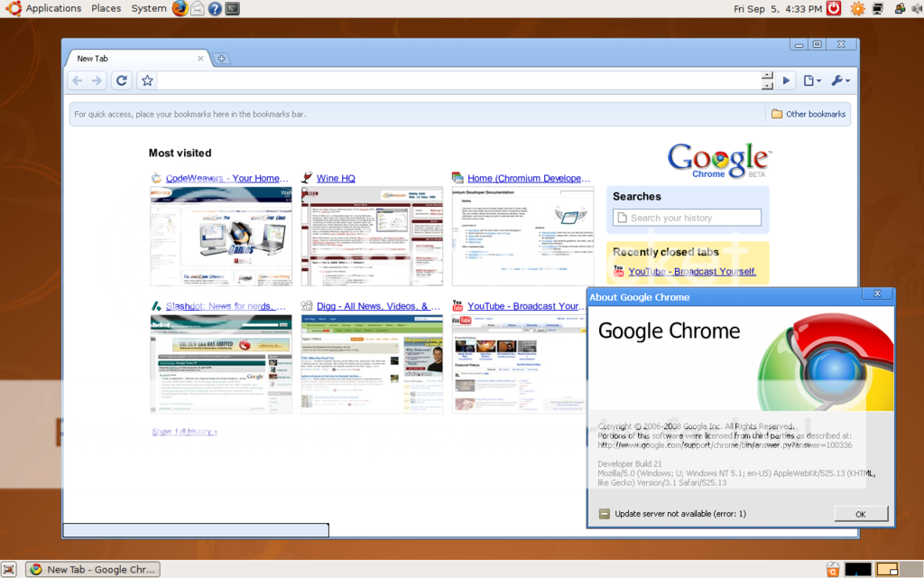Click the CodeWeavers favicon

coord(156,178)
